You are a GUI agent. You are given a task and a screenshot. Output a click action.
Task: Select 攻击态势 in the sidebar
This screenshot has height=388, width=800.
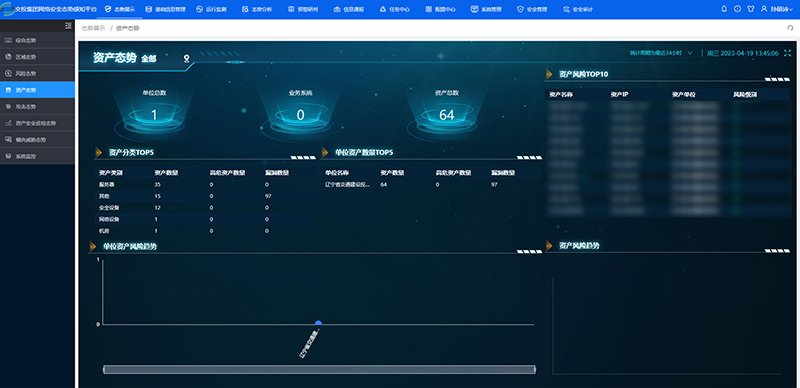click(x=37, y=106)
